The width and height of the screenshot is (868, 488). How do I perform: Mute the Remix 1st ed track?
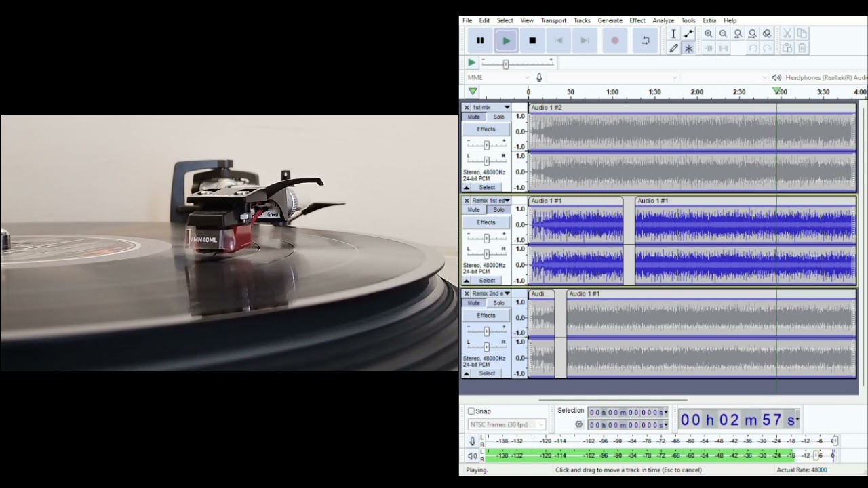coord(473,209)
